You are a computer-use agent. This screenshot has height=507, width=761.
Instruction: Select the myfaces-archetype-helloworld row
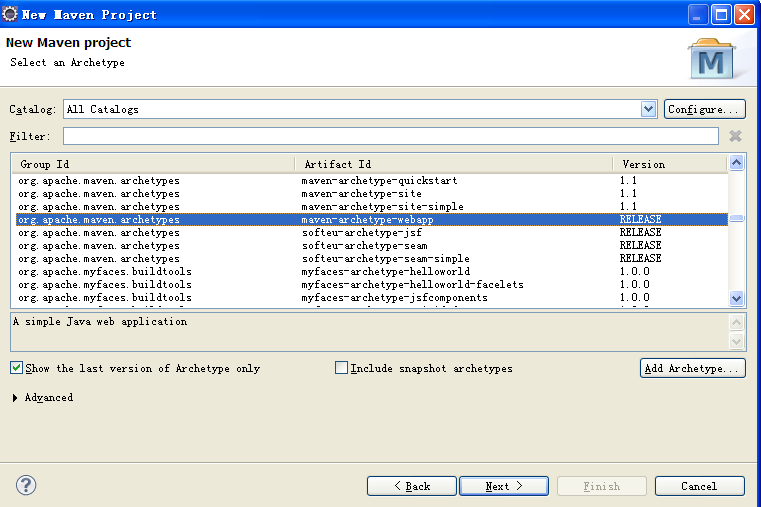click(x=372, y=272)
